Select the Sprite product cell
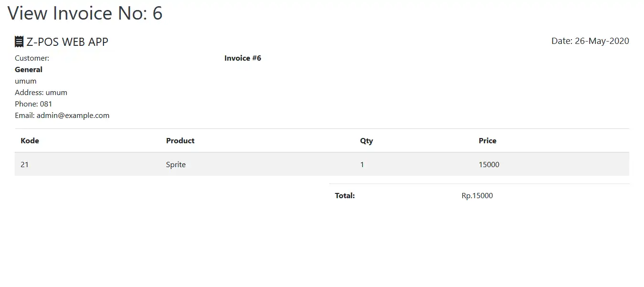This screenshot has width=644, height=287. coord(176,165)
